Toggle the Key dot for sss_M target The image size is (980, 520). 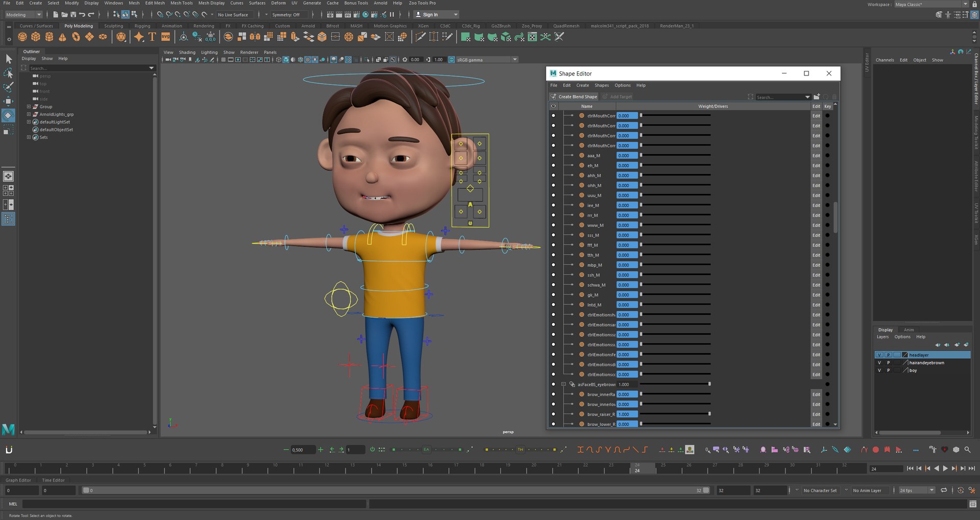click(827, 235)
